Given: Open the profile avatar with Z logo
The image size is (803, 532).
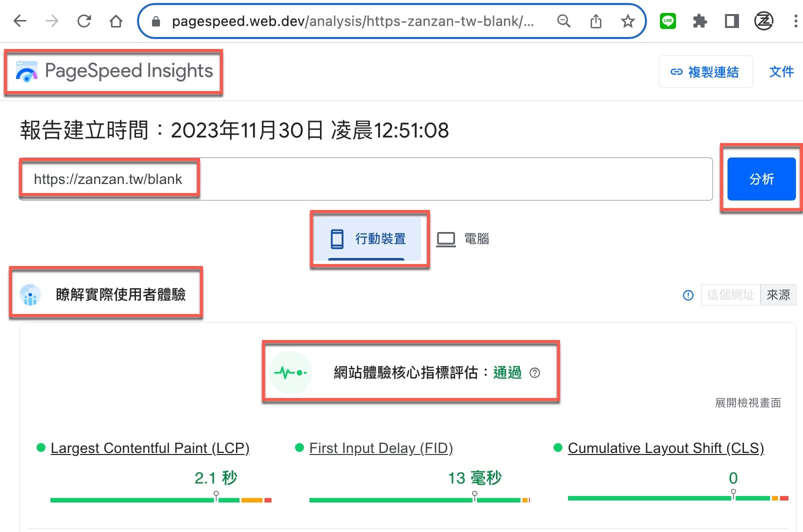Looking at the screenshot, I should point(763,21).
